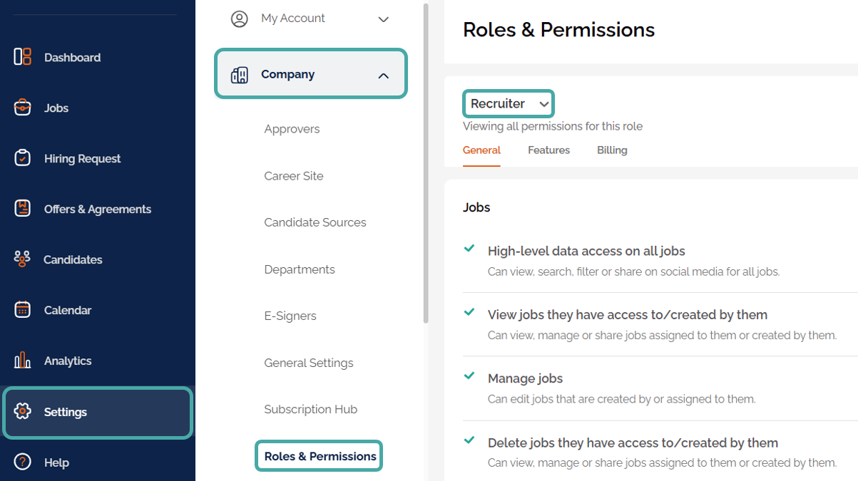Image resolution: width=868 pixels, height=481 pixels.
Task: Click the Help question mark icon
Action: tap(23, 462)
